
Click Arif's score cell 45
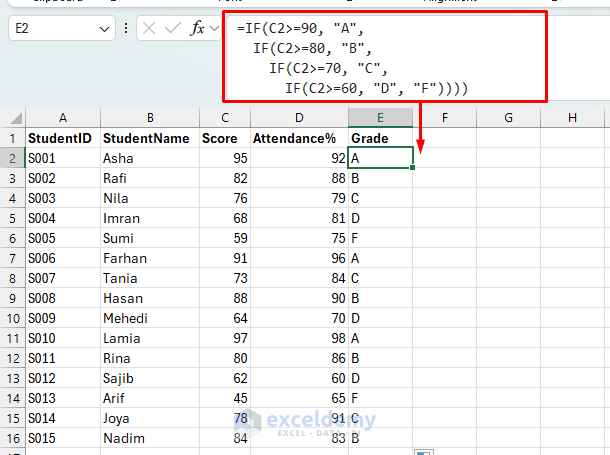point(225,398)
